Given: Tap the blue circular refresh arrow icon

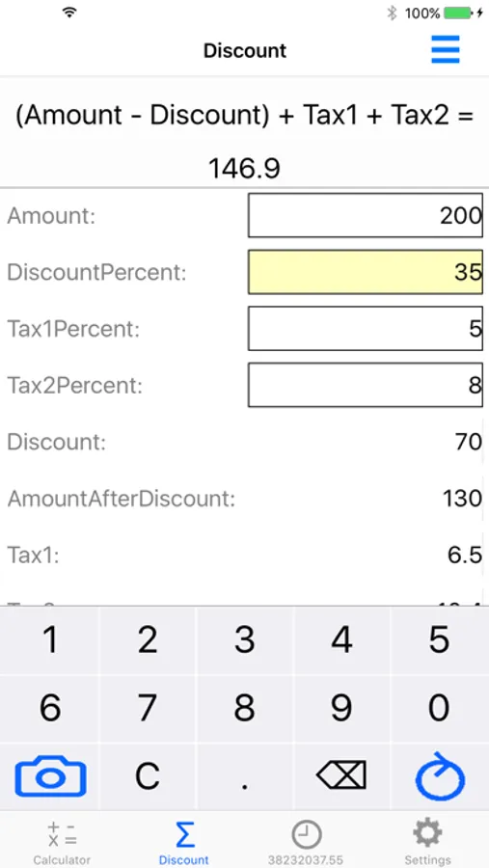Looking at the screenshot, I should click(440, 776).
